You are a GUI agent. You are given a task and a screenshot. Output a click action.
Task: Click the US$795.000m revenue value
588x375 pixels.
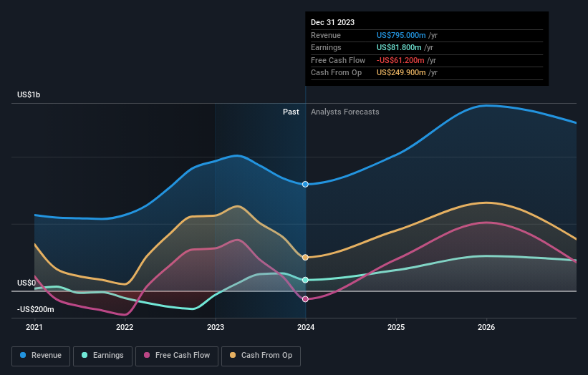click(x=401, y=35)
